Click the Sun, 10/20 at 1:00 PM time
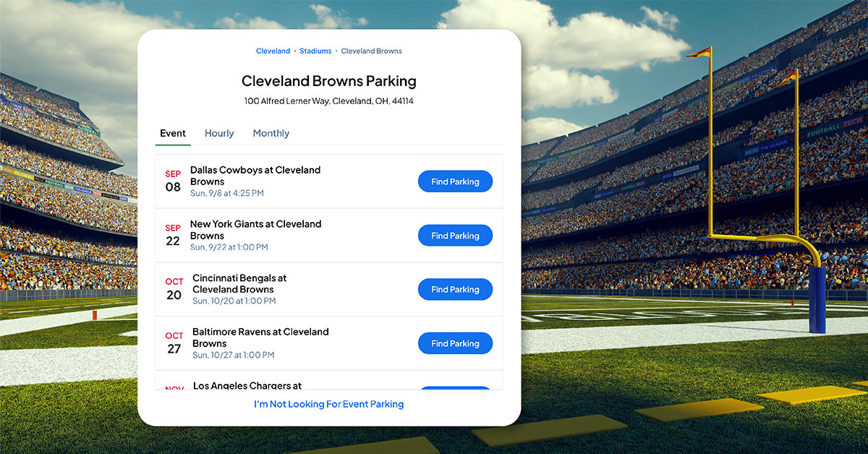The image size is (868, 454). (234, 301)
